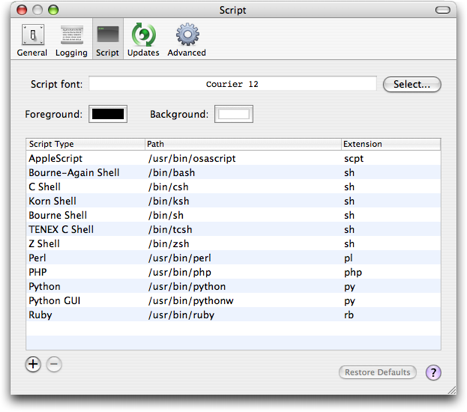
Task: Sort by the Extension column header
Action: click(x=391, y=144)
